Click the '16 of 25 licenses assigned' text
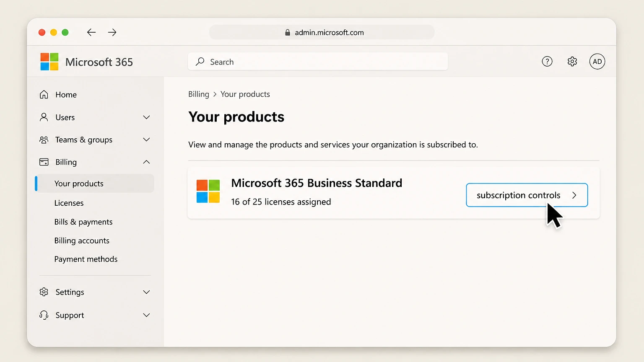644x362 pixels. (281, 202)
